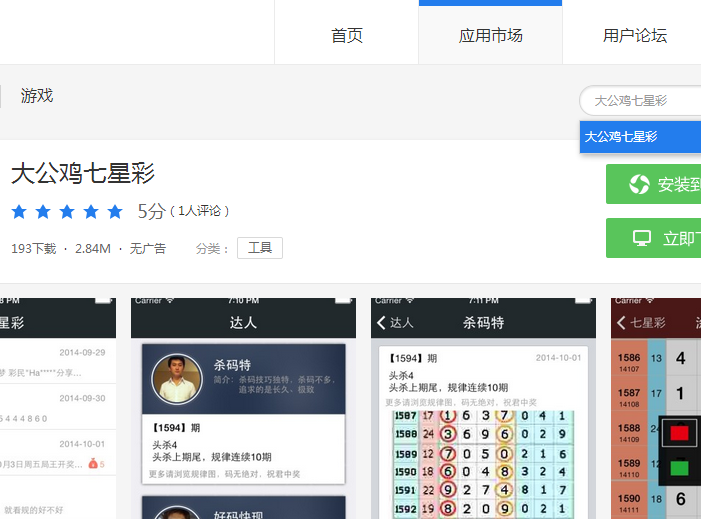Open the 1人评论 reviews link
Image resolution: width=701 pixels, height=519 pixels.
(x=200, y=211)
